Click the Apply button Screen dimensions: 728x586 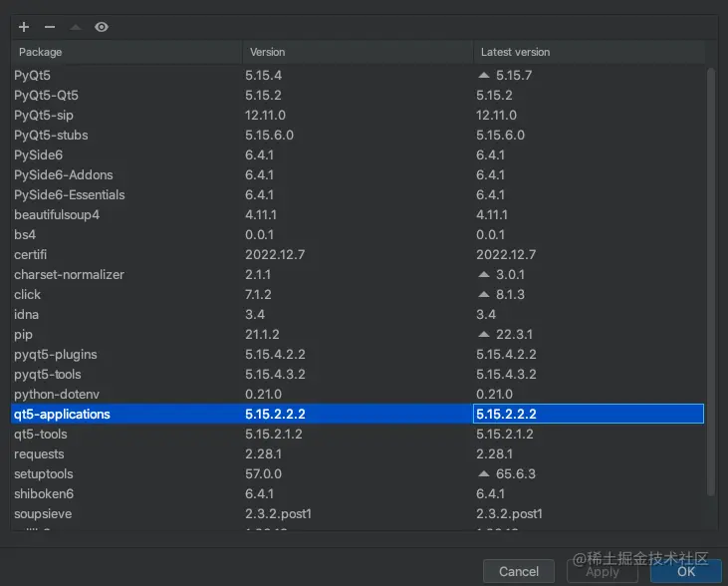(603, 571)
